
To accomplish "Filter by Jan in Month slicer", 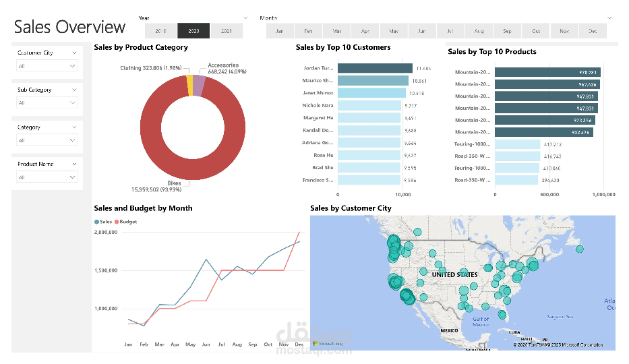I will tap(280, 31).
